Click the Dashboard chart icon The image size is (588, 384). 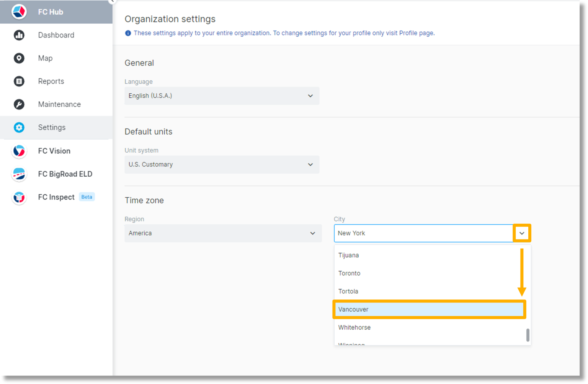pos(19,35)
